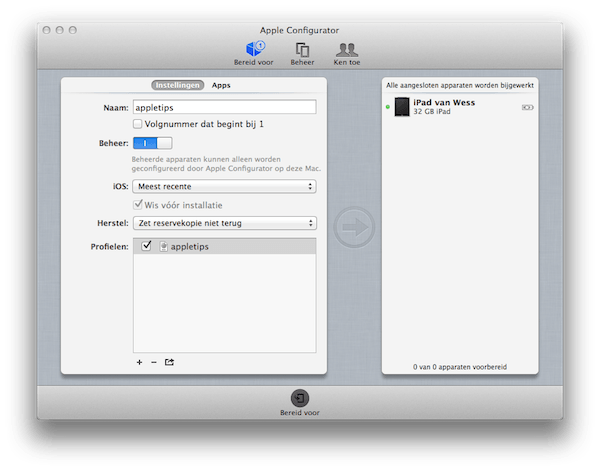Viewport: 600px width, 471px height.
Task: Click '32 GB iPad' device description
Action: coord(432,111)
